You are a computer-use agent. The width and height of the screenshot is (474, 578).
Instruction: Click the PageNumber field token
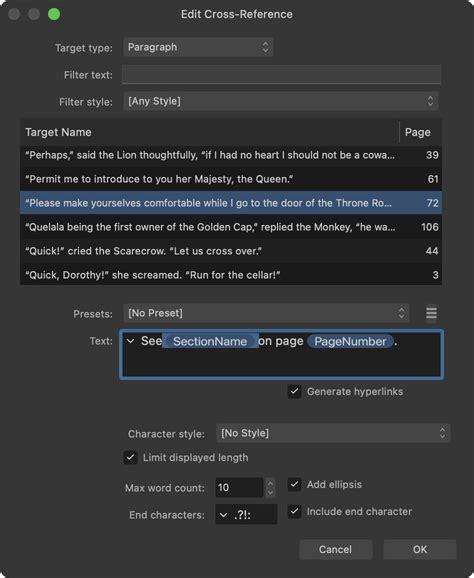tap(350, 341)
